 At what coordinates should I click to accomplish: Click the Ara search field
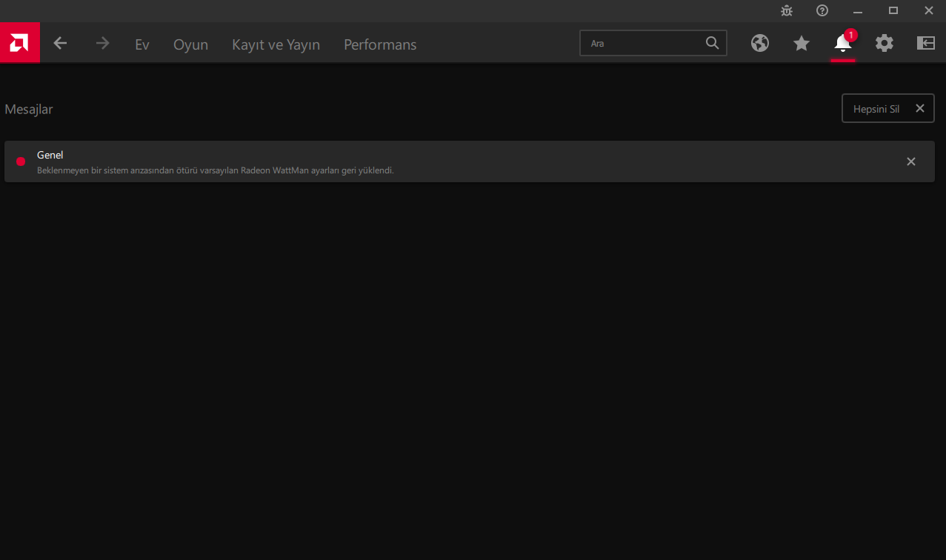click(x=653, y=43)
